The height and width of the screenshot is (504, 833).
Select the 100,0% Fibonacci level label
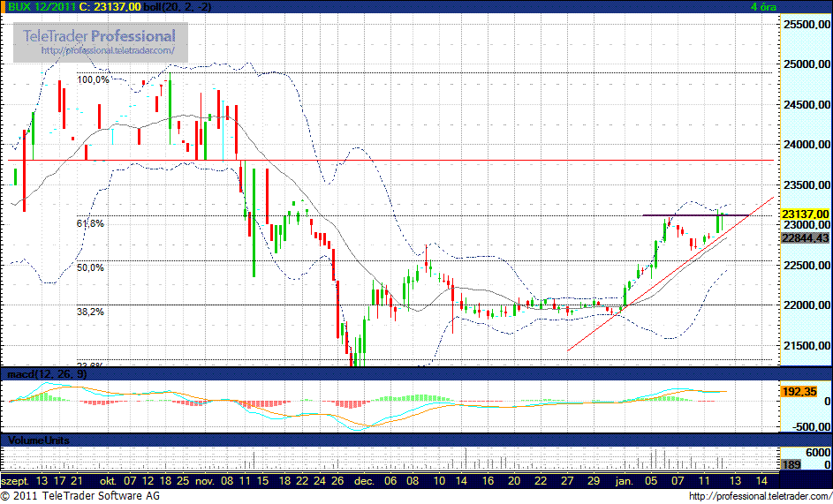pos(93,79)
